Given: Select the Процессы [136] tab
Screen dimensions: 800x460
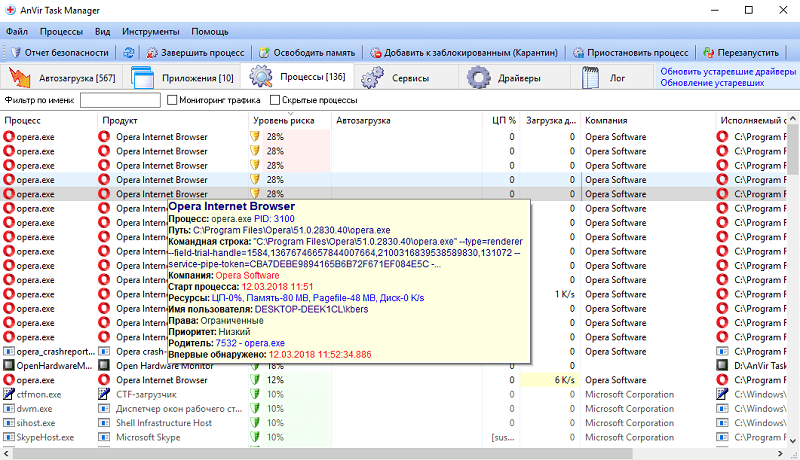Looking at the screenshot, I should [297, 77].
